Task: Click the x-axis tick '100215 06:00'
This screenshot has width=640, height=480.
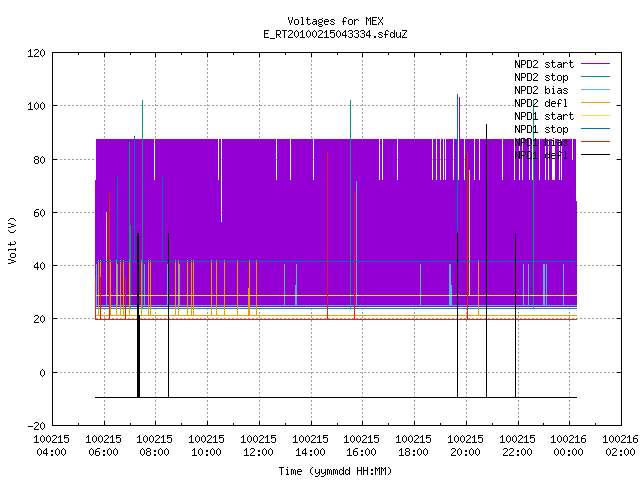Action: point(104,445)
